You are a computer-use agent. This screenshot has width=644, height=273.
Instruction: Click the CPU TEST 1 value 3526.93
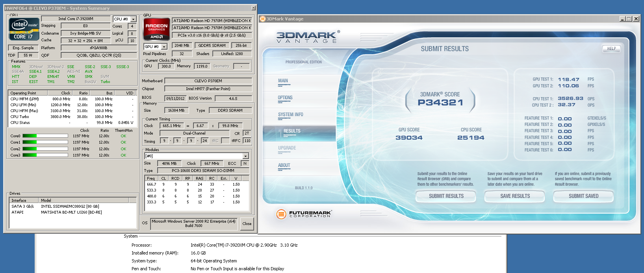[x=570, y=98]
